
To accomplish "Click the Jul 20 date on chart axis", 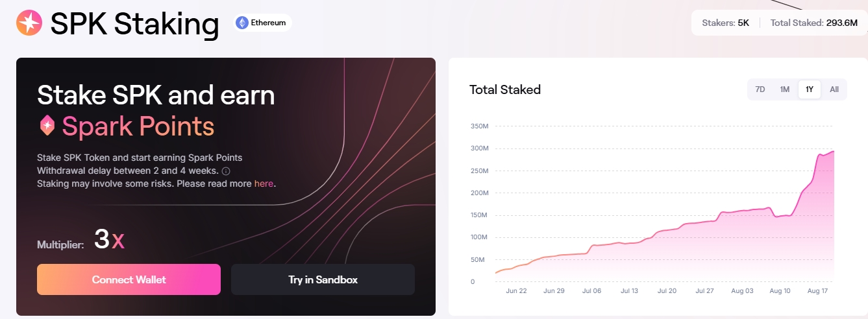I will tap(667, 291).
